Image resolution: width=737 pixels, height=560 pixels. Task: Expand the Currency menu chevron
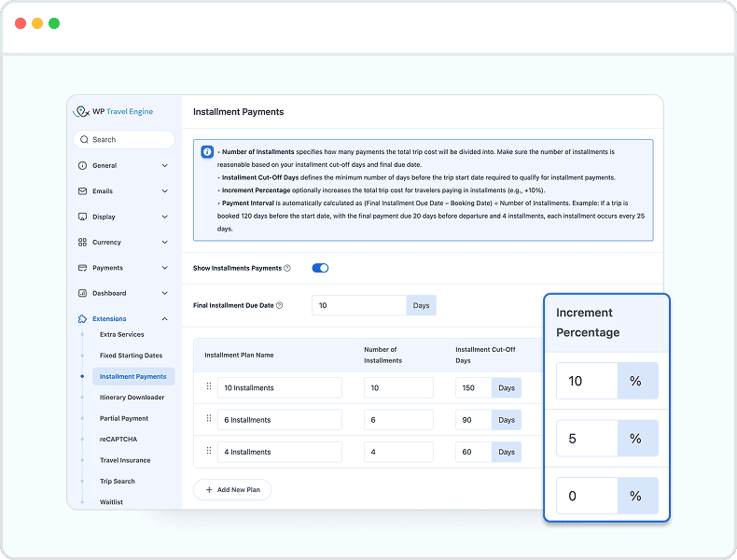point(164,242)
